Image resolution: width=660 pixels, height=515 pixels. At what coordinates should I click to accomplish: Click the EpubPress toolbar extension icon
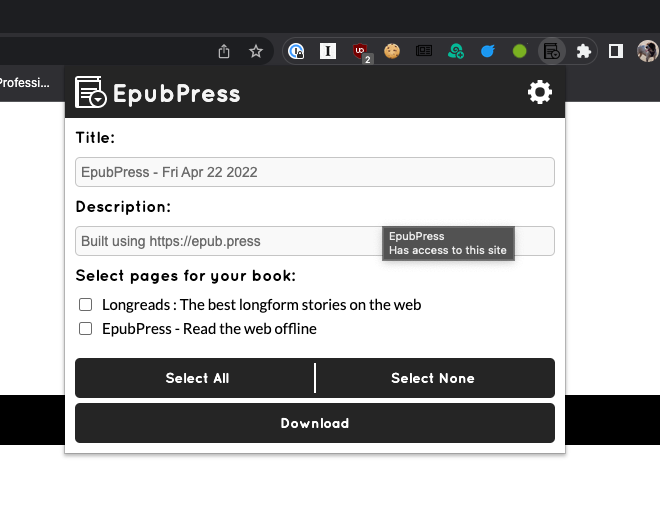tap(551, 51)
